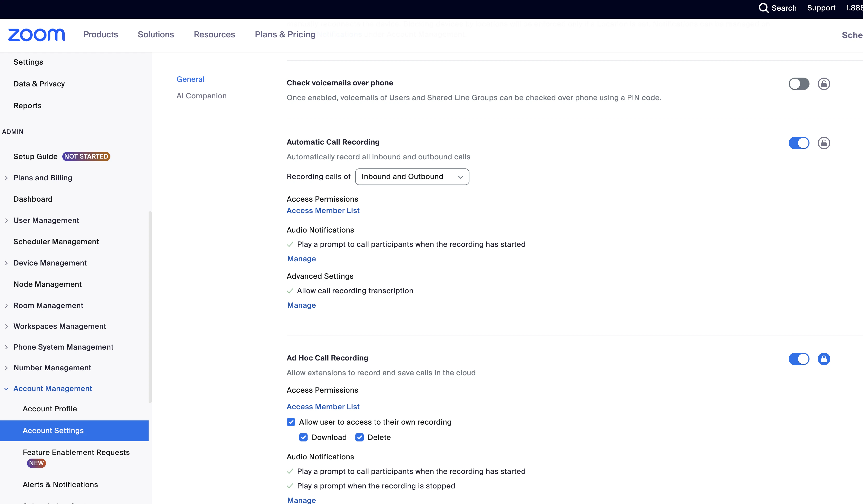Uncheck the Download checkbox
Image resolution: width=863 pixels, height=504 pixels.
(303, 437)
